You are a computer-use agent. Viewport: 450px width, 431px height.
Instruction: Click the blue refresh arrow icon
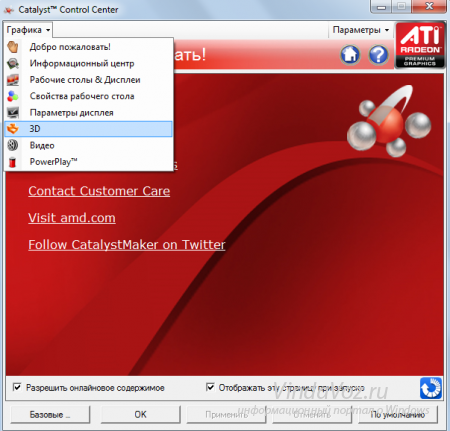click(x=431, y=388)
